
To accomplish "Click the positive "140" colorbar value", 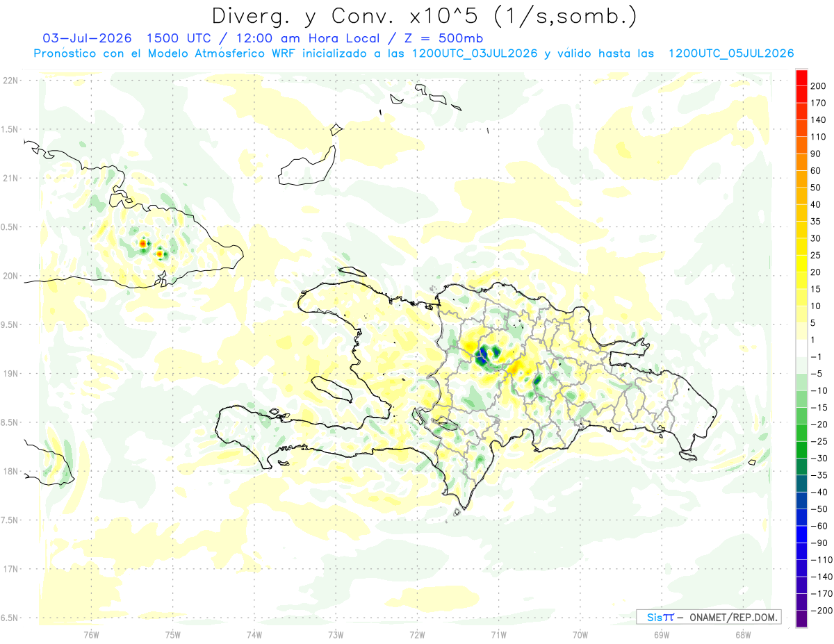I will (x=818, y=120).
